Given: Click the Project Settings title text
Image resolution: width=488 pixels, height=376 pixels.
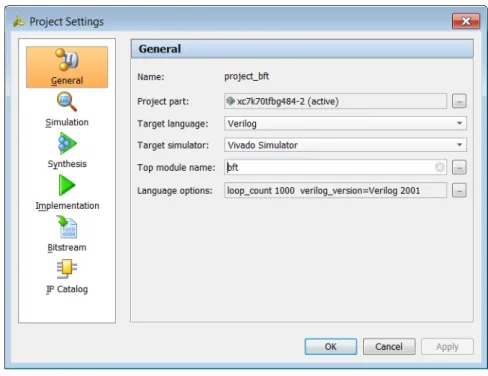Looking at the screenshot, I should click(67, 22).
